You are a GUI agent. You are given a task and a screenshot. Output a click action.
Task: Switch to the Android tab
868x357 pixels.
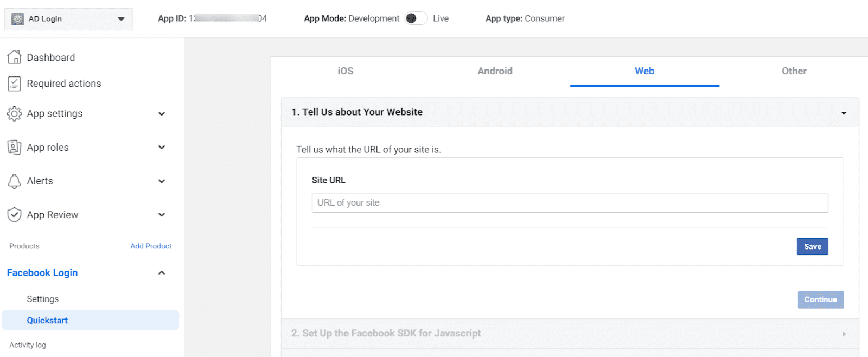495,71
